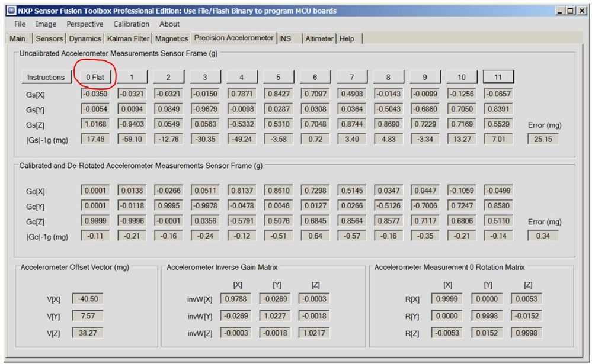Click inverse gain value 0.9788
592x364 pixels.
(236, 299)
